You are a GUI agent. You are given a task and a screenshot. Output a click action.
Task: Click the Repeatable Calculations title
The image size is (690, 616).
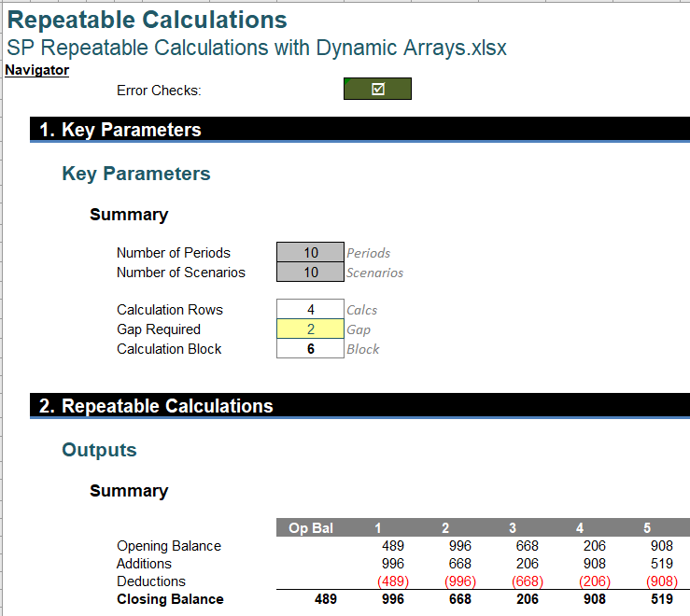(x=148, y=20)
